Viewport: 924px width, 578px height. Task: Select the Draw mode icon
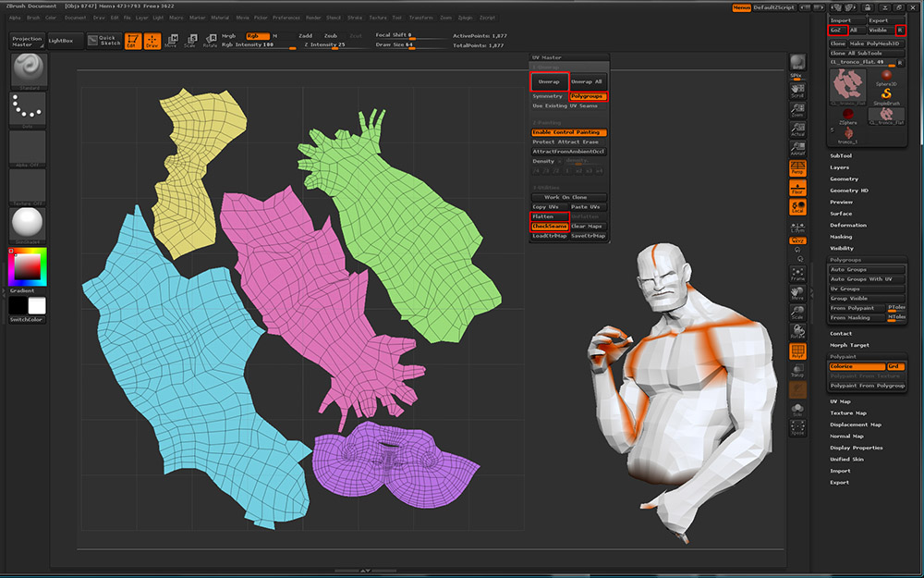tap(151, 41)
